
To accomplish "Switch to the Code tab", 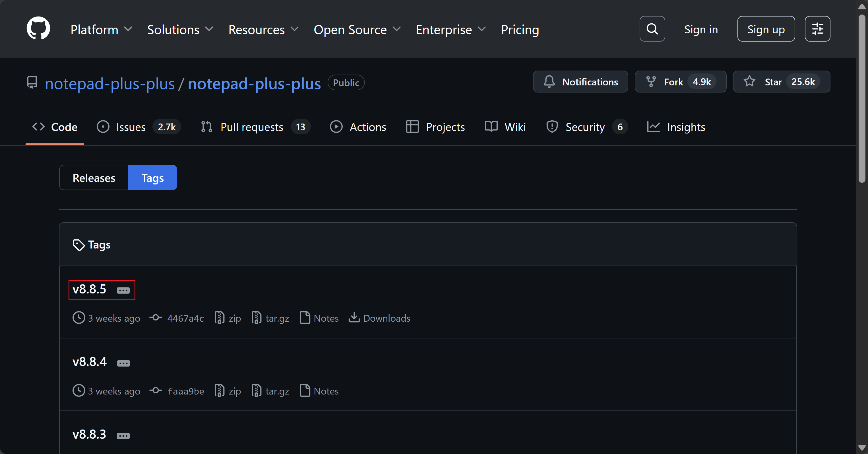I will (55, 127).
